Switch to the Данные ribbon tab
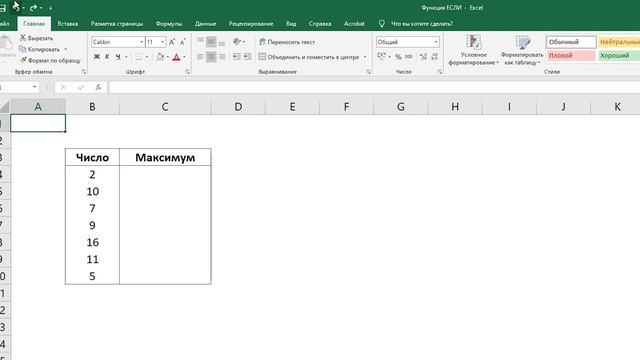 205,24
